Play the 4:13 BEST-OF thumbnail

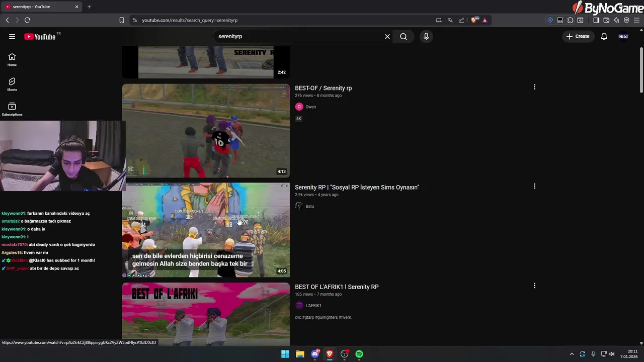click(x=206, y=131)
